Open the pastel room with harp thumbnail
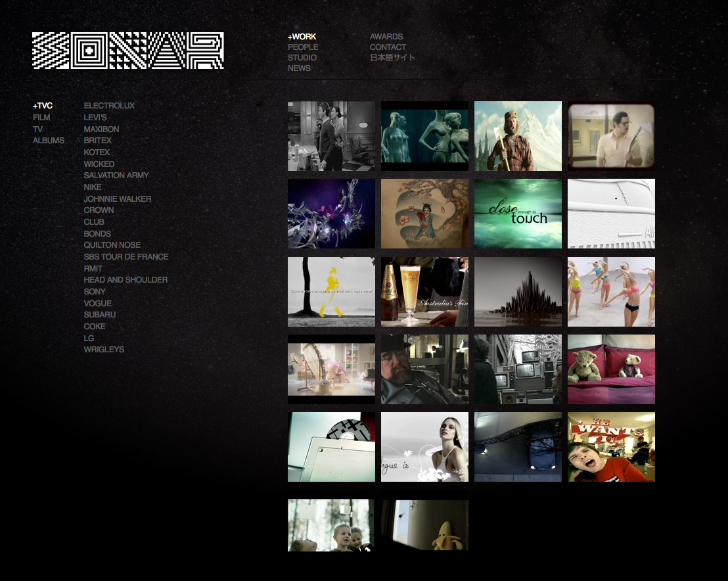 point(332,369)
